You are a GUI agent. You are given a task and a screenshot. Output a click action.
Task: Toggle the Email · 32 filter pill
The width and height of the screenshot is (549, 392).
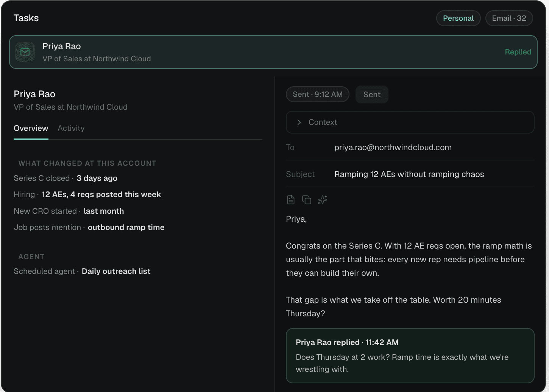pos(509,18)
